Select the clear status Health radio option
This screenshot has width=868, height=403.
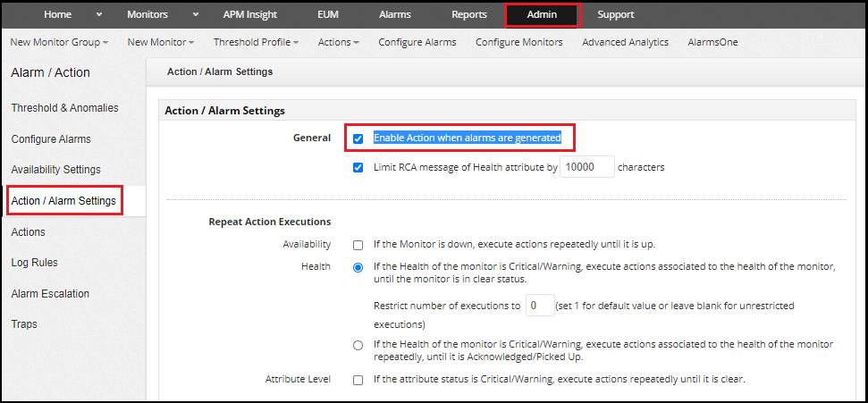click(358, 267)
